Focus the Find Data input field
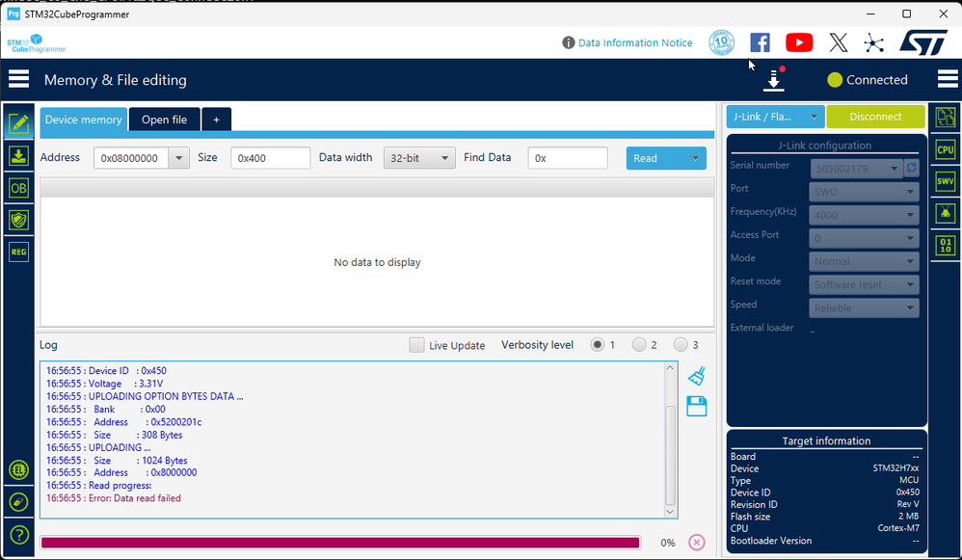The width and height of the screenshot is (962, 560). click(568, 158)
